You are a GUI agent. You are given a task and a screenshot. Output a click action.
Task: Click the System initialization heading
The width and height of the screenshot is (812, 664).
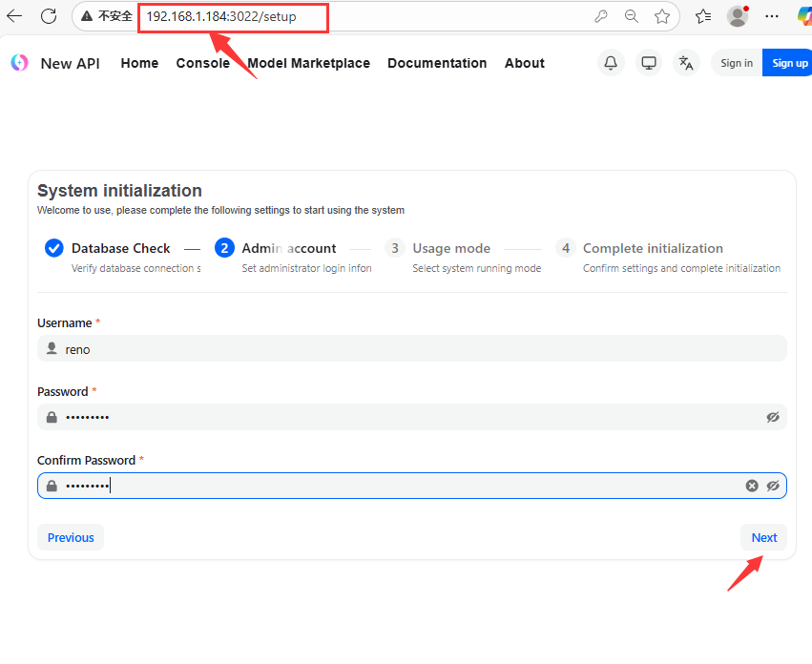click(x=119, y=191)
